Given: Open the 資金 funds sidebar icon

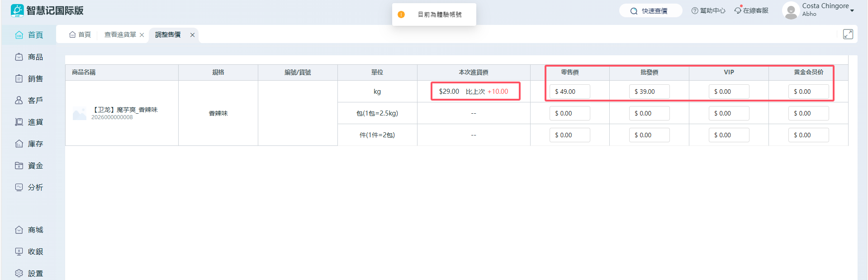Looking at the screenshot, I should tap(19, 165).
